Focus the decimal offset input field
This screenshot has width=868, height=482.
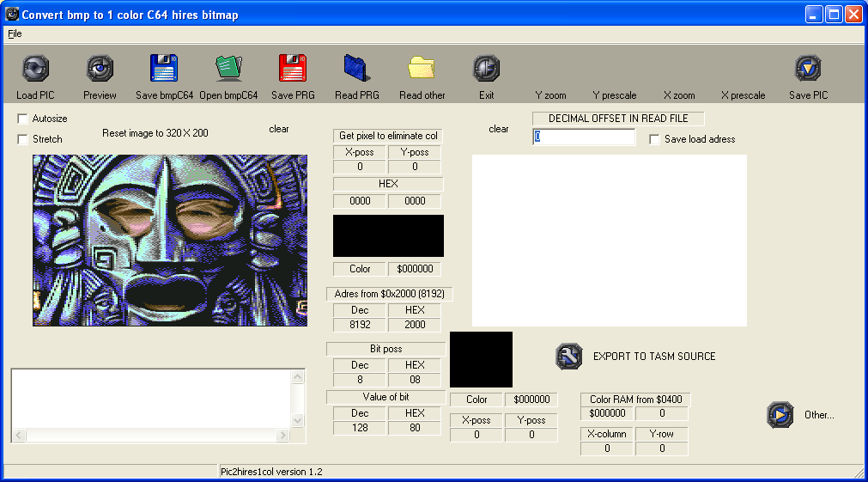(x=584, y=137)
